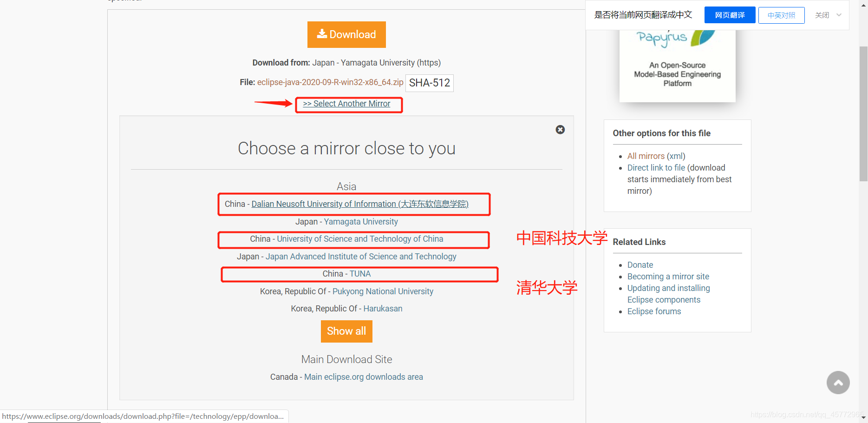The width and height of the screenshot is (868, 423).
Task: Select Japan Advanced Institute of Science and Technology mirror
Action: pos(361,257)
